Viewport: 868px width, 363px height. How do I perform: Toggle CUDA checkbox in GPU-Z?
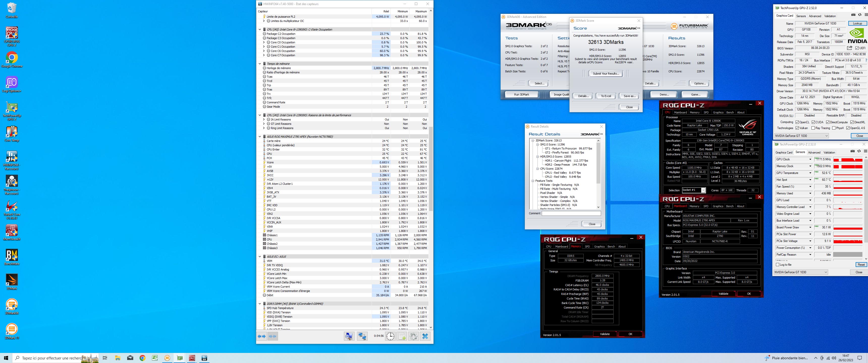(813, 122)
